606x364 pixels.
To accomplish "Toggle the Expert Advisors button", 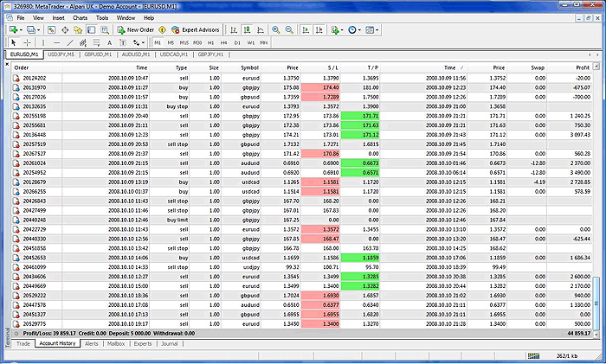I will (196, 29).
